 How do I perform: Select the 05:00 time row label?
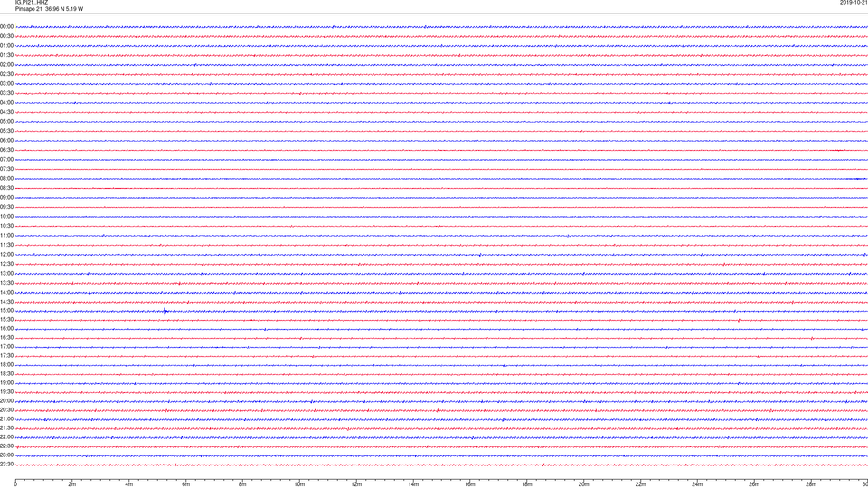[x=6, y=122]
